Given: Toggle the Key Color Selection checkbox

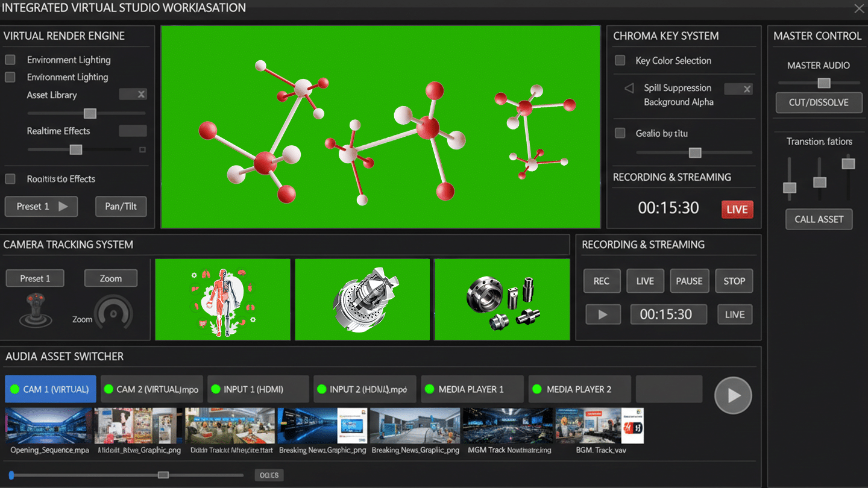Looking at the screenshot, I should [x=620, y=60].
